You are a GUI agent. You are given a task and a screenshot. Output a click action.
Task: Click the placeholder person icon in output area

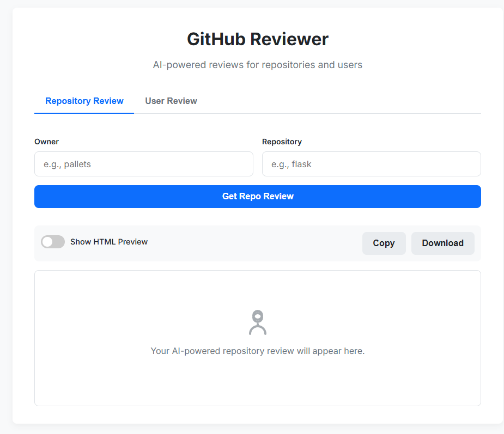coord(258,322)
